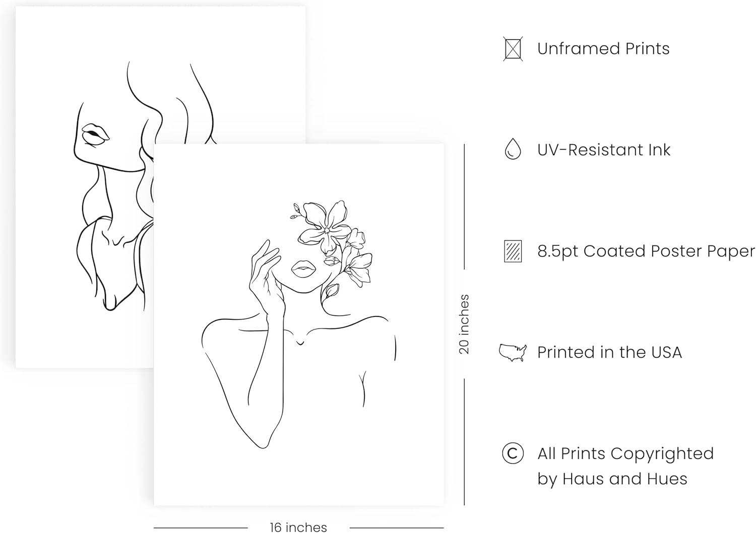Click the 16 inches width label

click(298, 527)
